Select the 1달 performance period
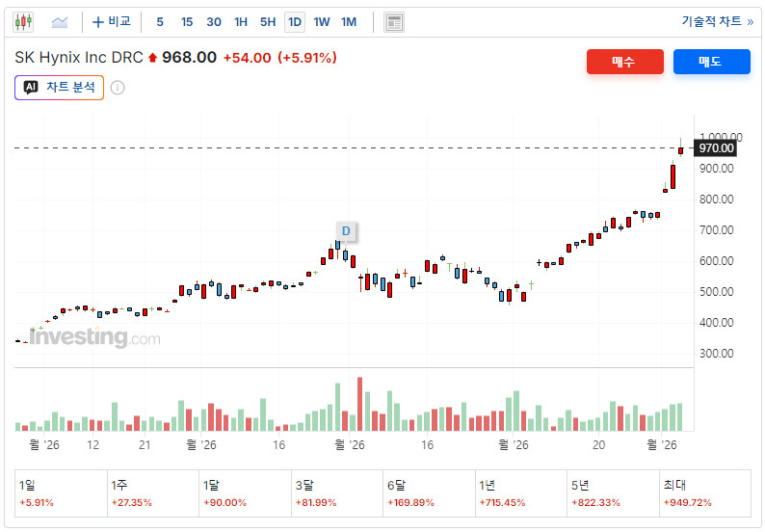 (x=245, y=493)
